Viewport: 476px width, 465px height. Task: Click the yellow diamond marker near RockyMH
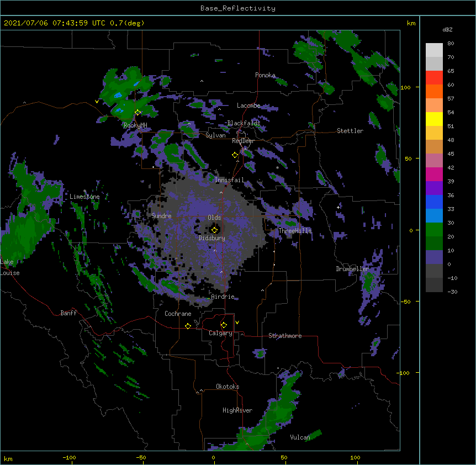[x=138, y=113]
